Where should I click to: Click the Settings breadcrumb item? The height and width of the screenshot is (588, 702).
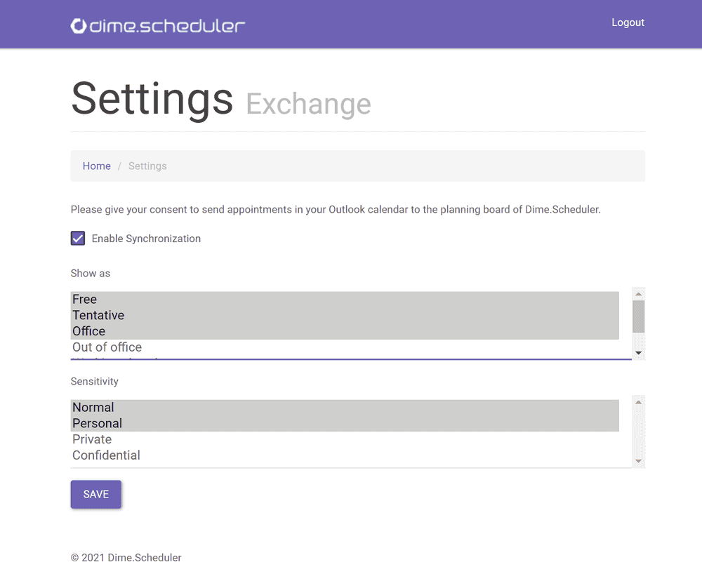[x=147, y=166]
